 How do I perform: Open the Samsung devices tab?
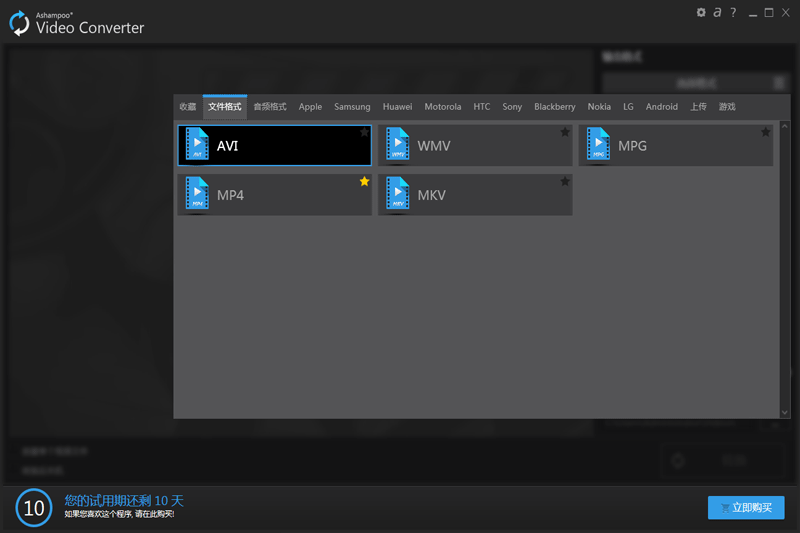tap(352, 107)
